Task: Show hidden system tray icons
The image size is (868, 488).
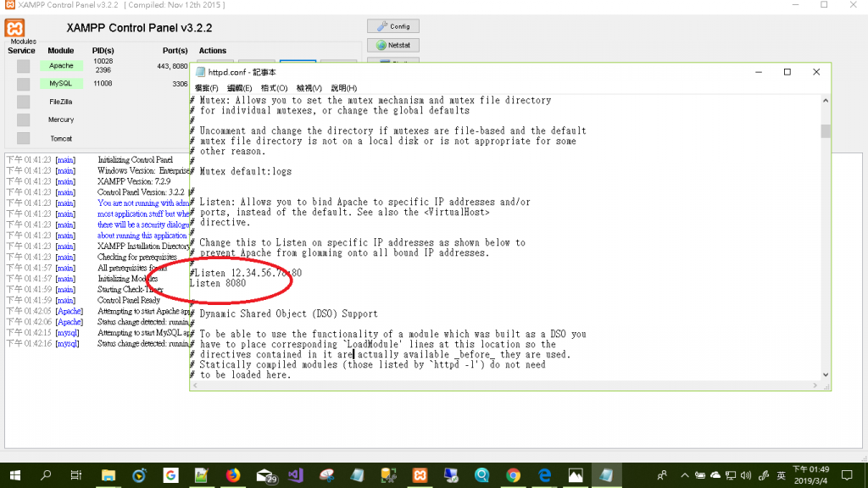Action: (685, 475)
